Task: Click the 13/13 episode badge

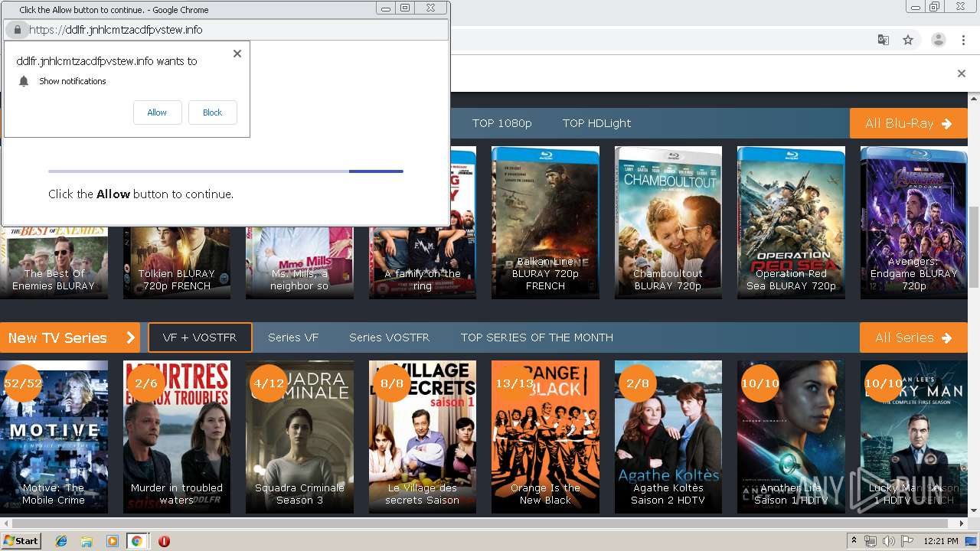Action: point(514,383)
